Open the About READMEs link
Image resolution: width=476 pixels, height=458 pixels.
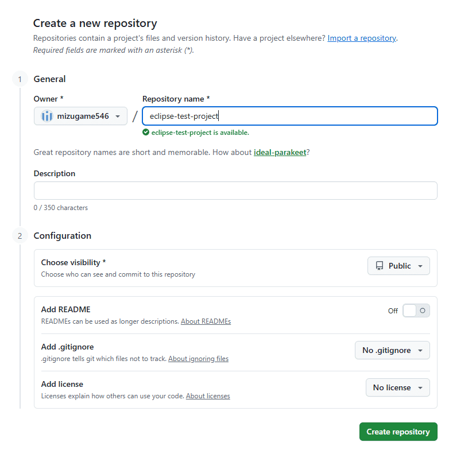206,321
